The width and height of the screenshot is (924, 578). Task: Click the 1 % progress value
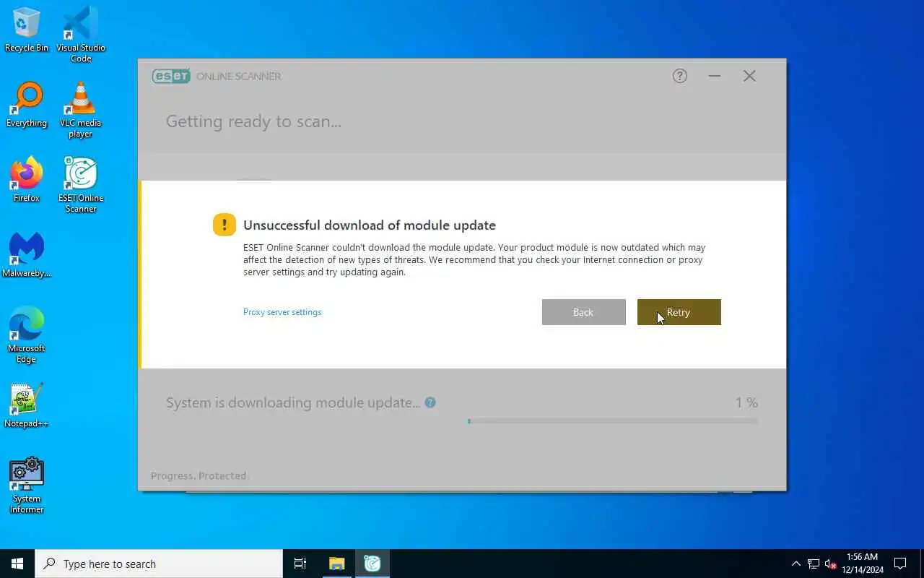pyautogui.click(x=746, y=402)
